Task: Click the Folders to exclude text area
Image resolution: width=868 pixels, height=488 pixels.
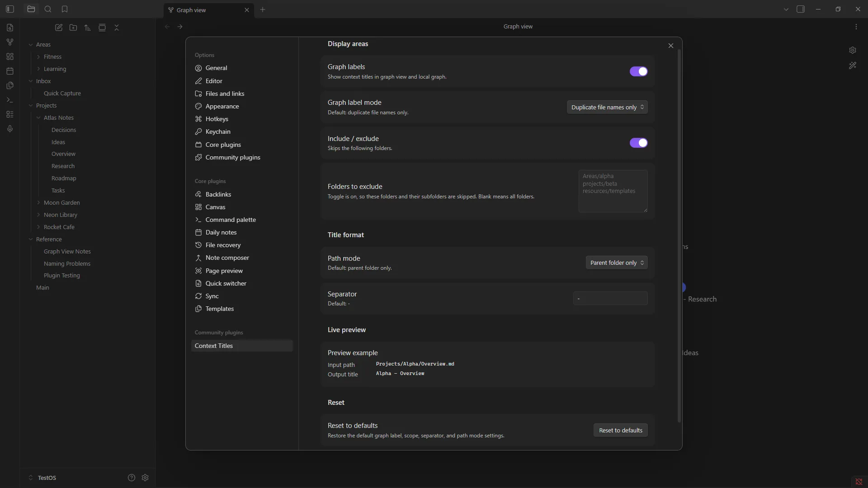Action: [x=613, y=191]
